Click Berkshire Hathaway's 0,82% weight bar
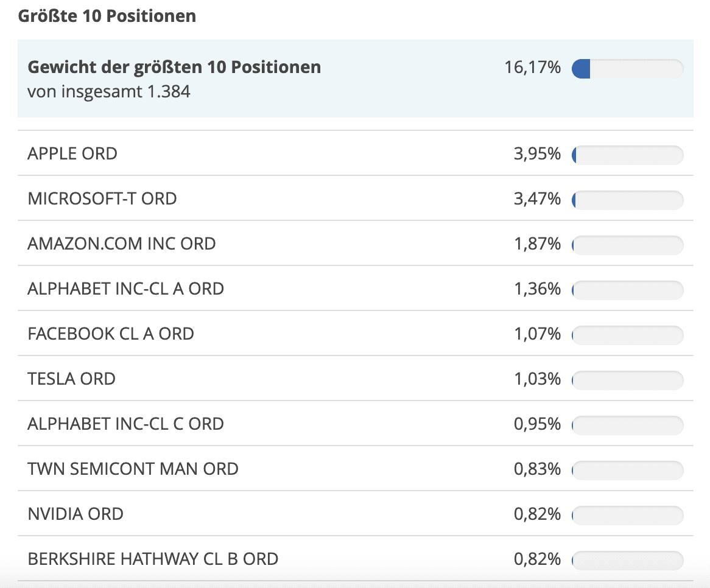Screen dimensions: 710x588 [627, 561]
